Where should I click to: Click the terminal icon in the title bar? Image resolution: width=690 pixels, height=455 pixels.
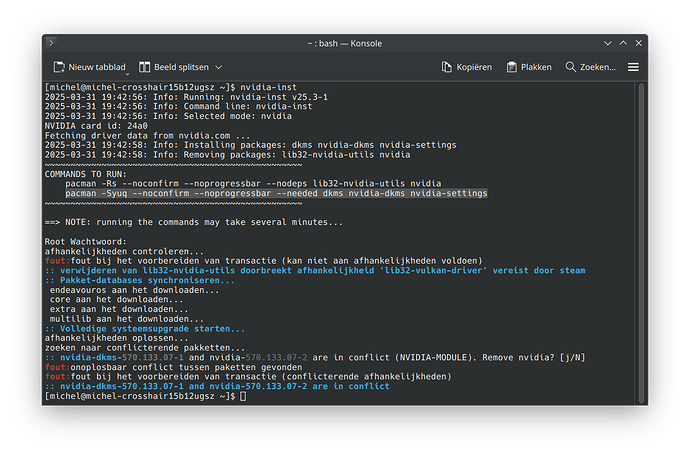point(51,43)
